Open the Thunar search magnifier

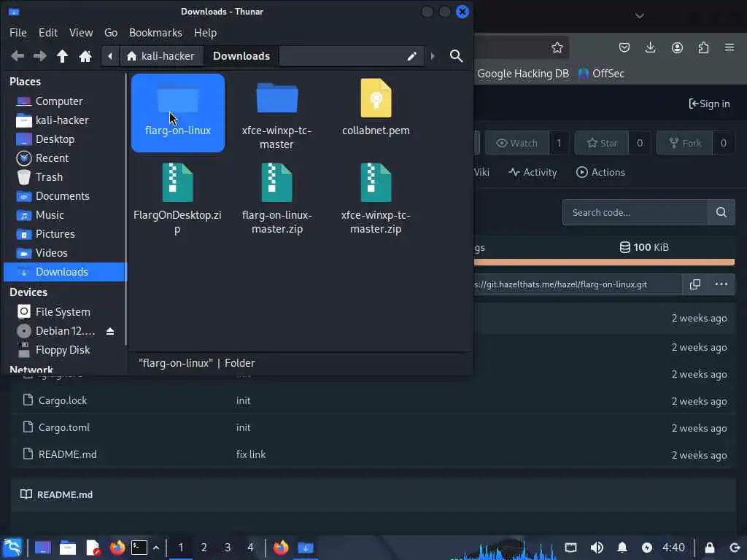[456, 56]
